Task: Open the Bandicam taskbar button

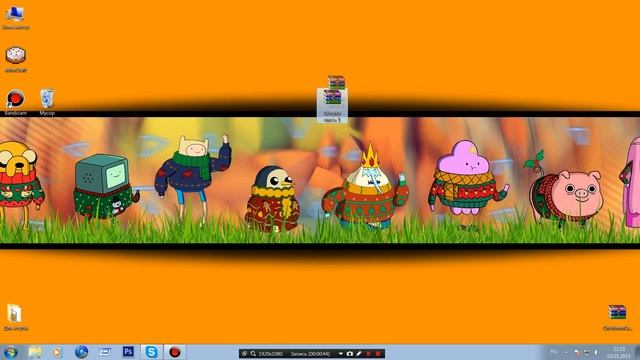Action: click(175, 352)
